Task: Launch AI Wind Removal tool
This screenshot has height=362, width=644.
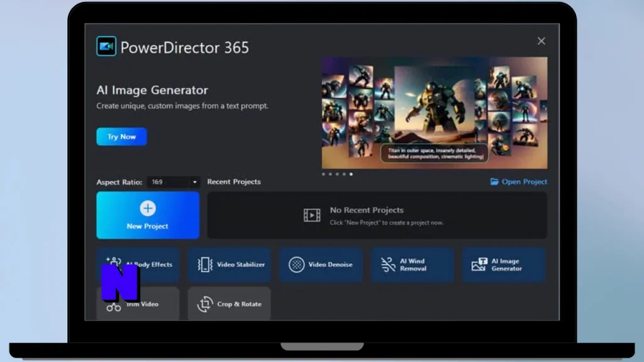Action: coord(413,265)
